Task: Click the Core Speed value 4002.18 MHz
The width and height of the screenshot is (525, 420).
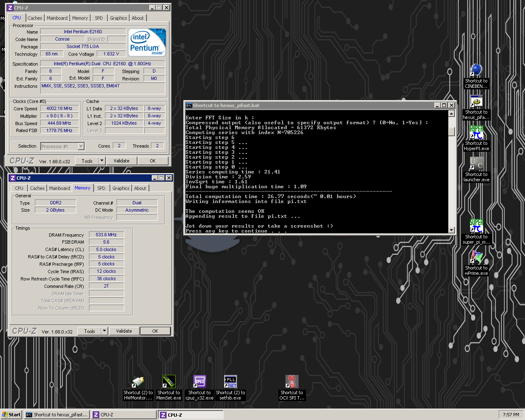Action: (x=59, y=108)
